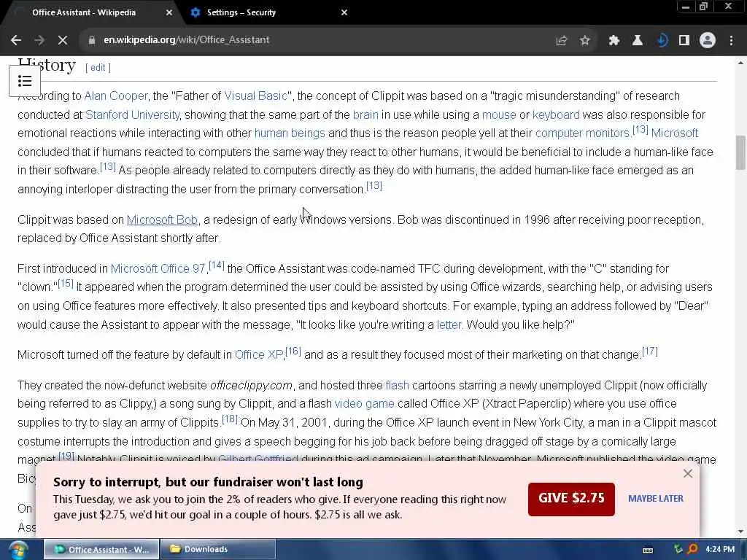This screenshot has width=747, height=560.
Task: Click the 4:24 PM taskbar clock
Action: [720, 549]
